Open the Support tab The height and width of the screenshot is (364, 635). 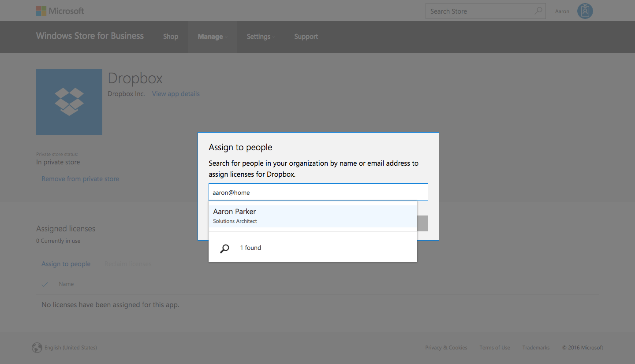pyautogui.click(x=306, y=37)
